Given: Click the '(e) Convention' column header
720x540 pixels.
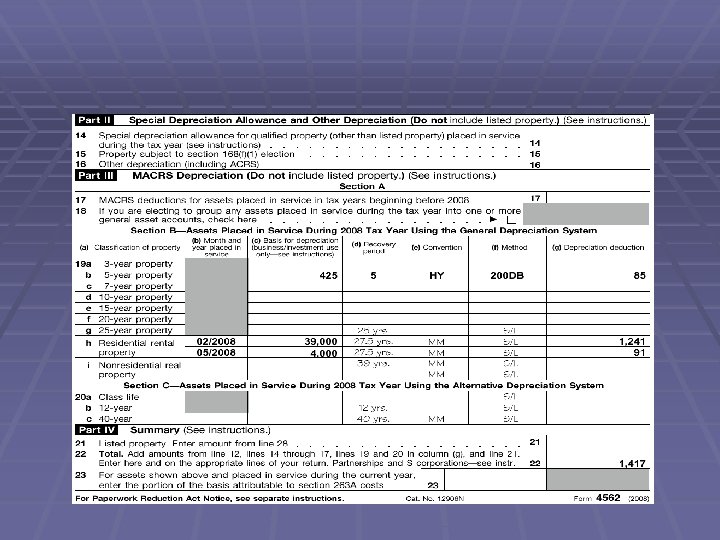Looking at the screenshot, I should click(x=436, y=248).
